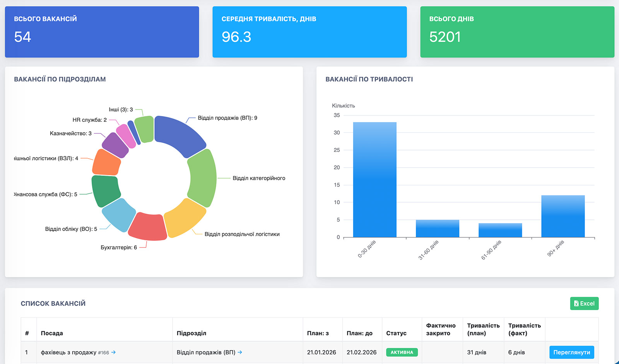Click the pink HR служба donut segment
Viewport: 619px width, 364px height.
click(126, 136)
